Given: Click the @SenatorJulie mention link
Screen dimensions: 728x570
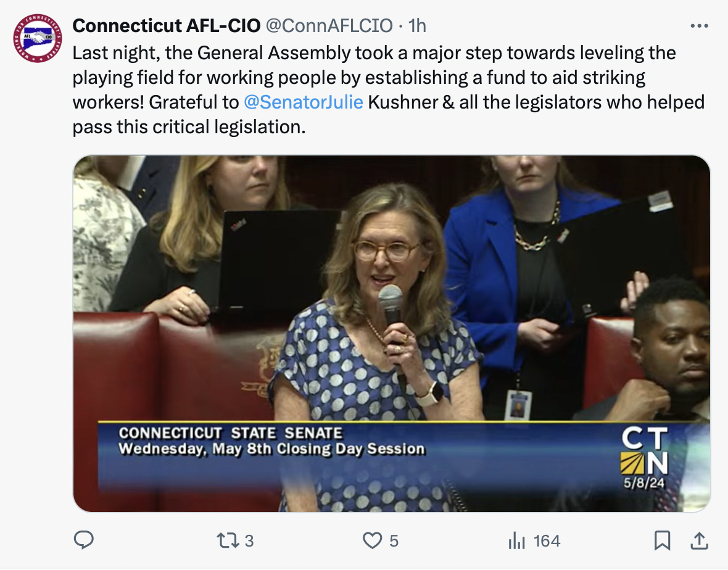Looking at the screenshot, I should 304,101.
